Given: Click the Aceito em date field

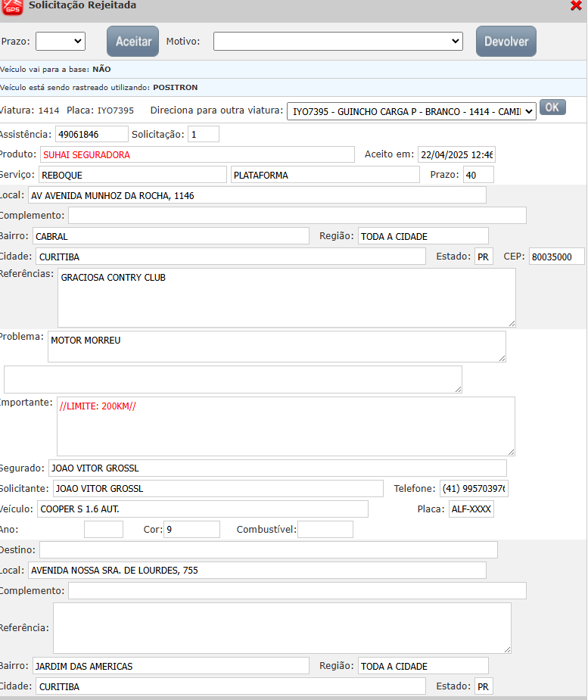Looking at the screenshot, I should click(456, 154).
